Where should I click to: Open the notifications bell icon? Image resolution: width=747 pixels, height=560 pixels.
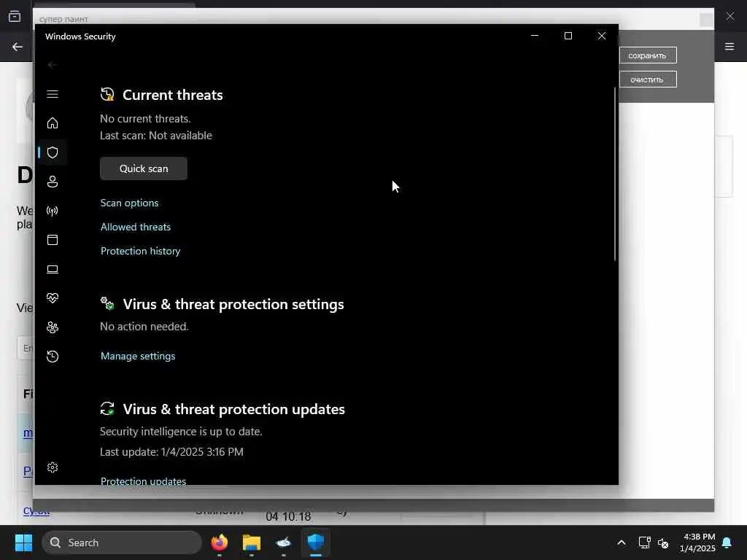(727, 542)
